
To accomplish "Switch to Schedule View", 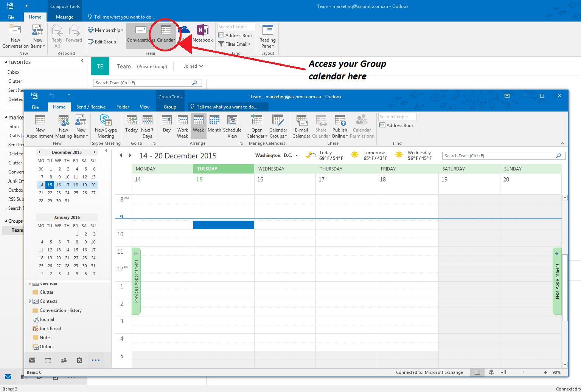I will pos(232,127).
